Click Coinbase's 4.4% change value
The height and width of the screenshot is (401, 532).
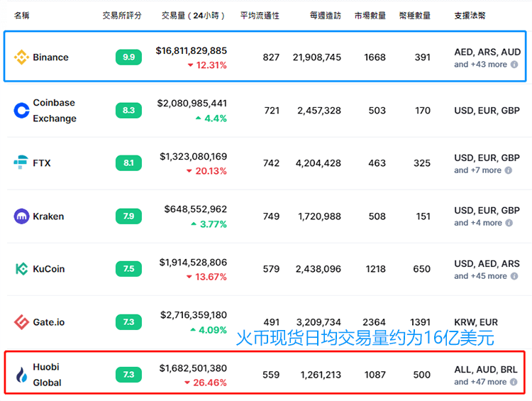point(216,119)
